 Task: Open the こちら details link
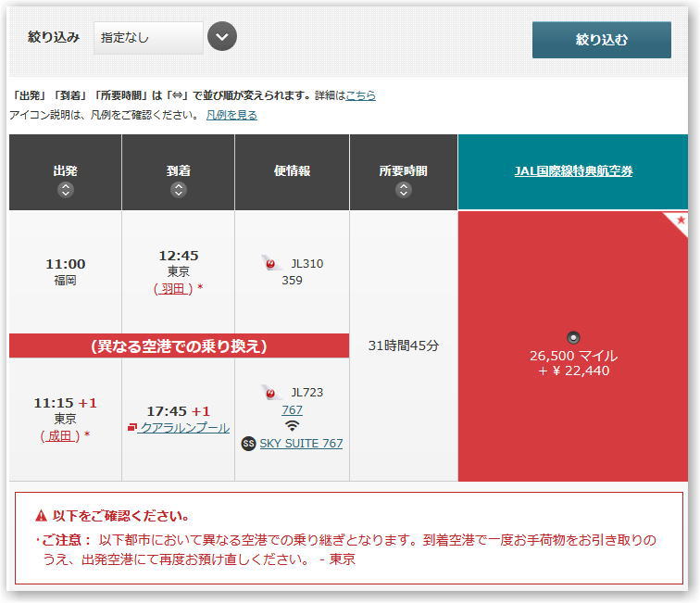[x=361, y=95]
